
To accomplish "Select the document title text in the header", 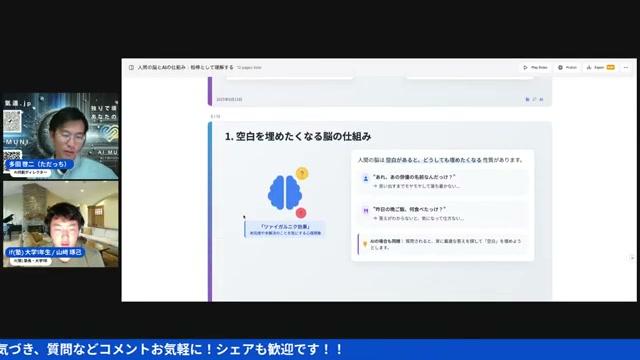I will (185, 67).
